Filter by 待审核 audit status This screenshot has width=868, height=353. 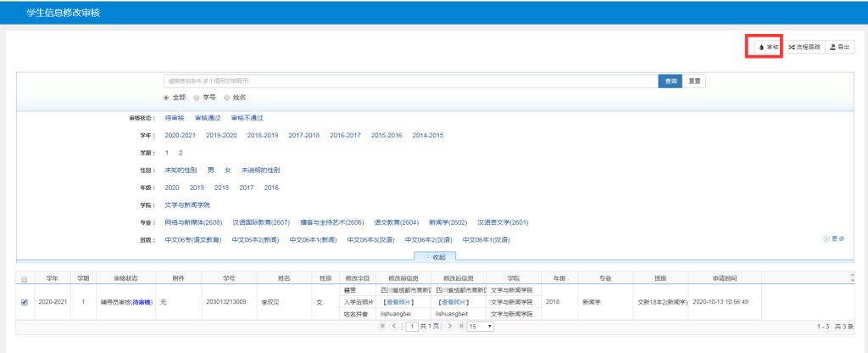pos(174,118)
